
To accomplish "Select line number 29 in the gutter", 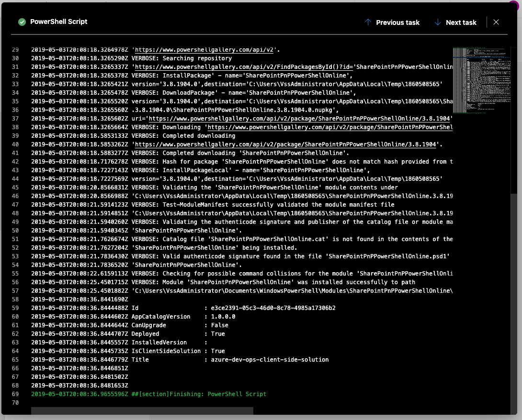I will point(14,50).
